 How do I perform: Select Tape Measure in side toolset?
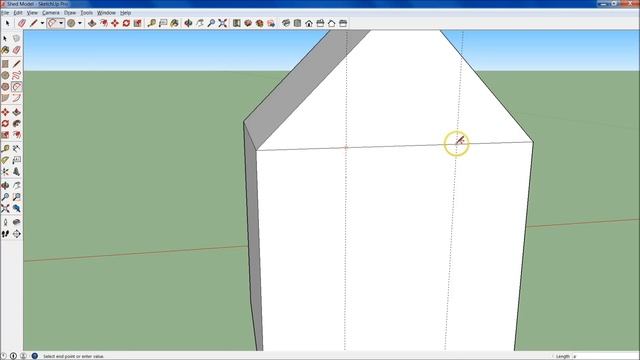coord(5,149)
